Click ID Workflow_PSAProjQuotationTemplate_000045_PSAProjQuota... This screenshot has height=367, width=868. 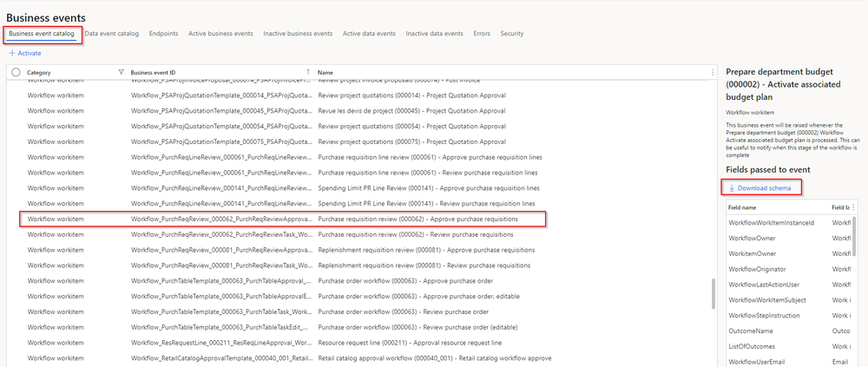click(222, 111)
